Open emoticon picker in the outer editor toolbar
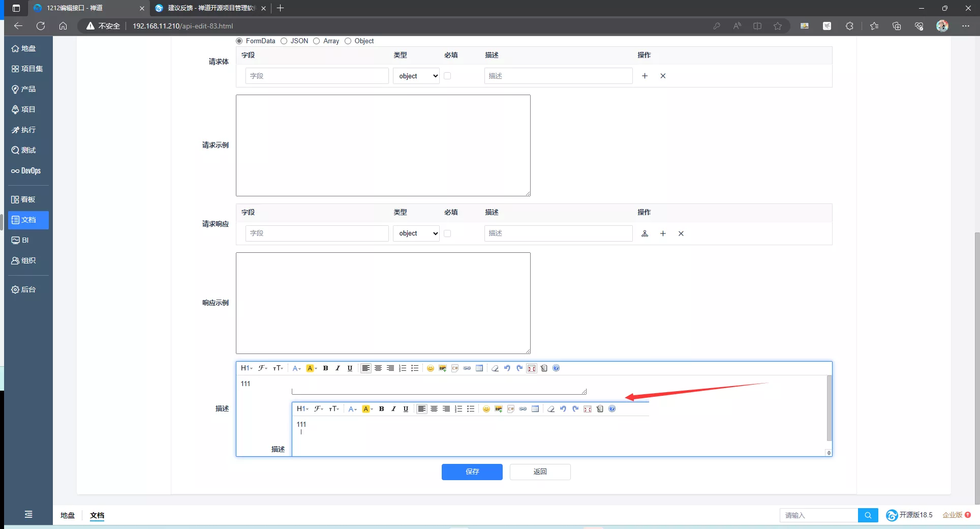This screenshot has height=529, width=980. (431, 368)
